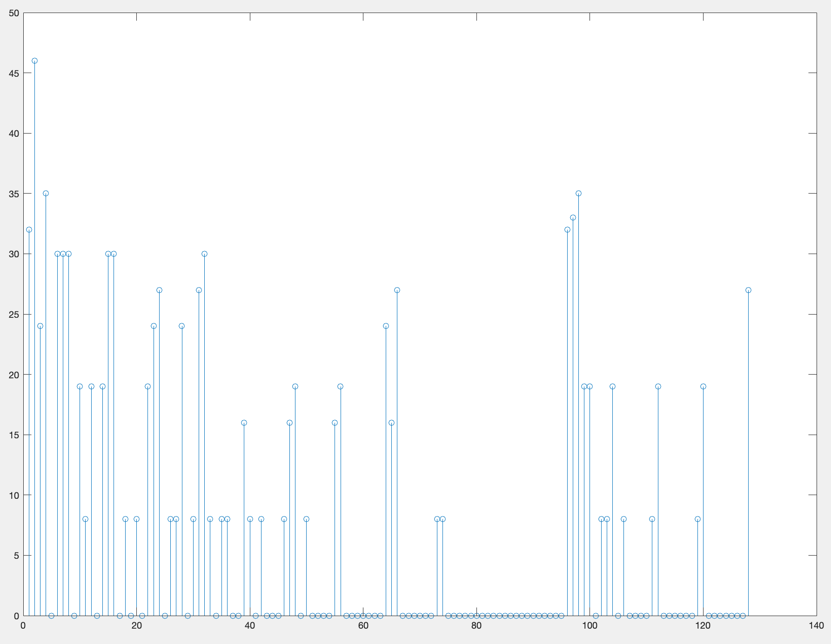
Task: Click the y-axis tick label 15
Action: click(13, 435)
